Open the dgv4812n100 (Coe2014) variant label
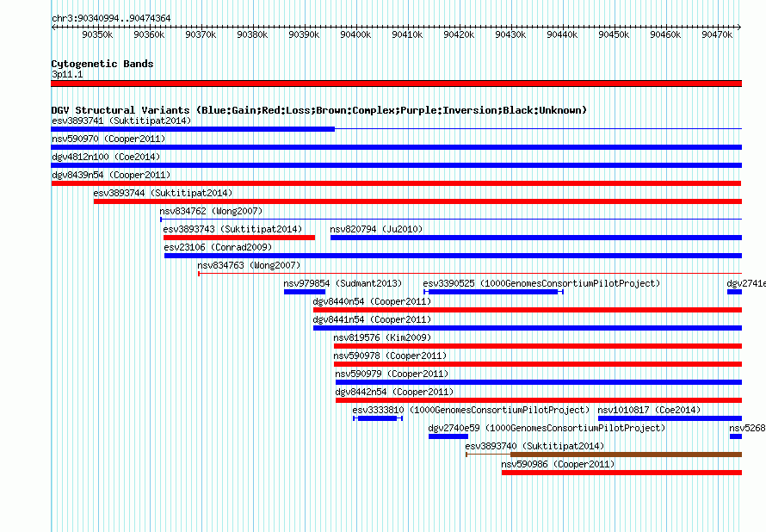 pos(106,157)
